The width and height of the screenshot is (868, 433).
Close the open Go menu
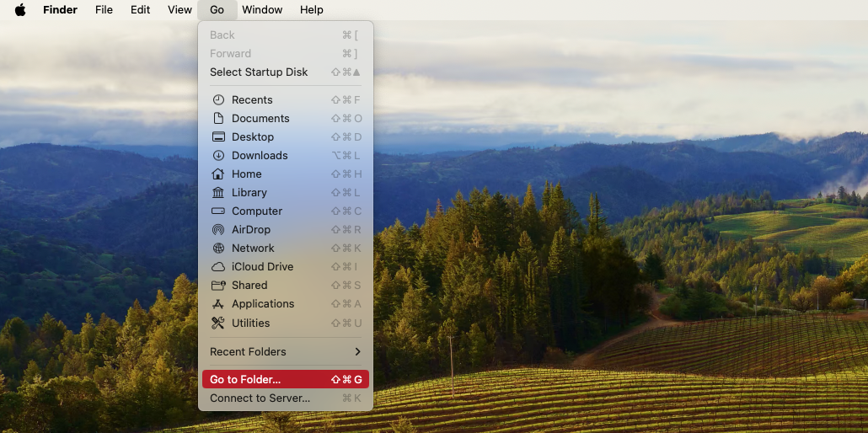point(217,10)
